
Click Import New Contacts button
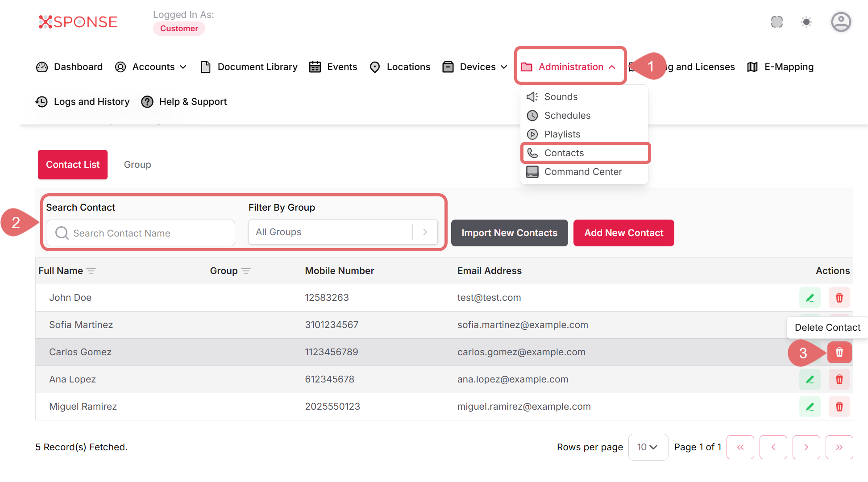click(509, 233)
